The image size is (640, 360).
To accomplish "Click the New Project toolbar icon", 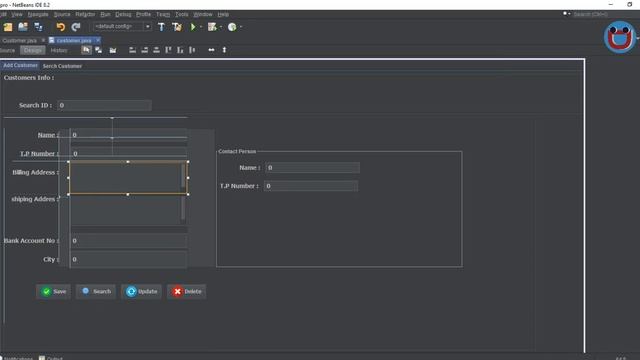I will pyautogui.click(x=8, y=27).
